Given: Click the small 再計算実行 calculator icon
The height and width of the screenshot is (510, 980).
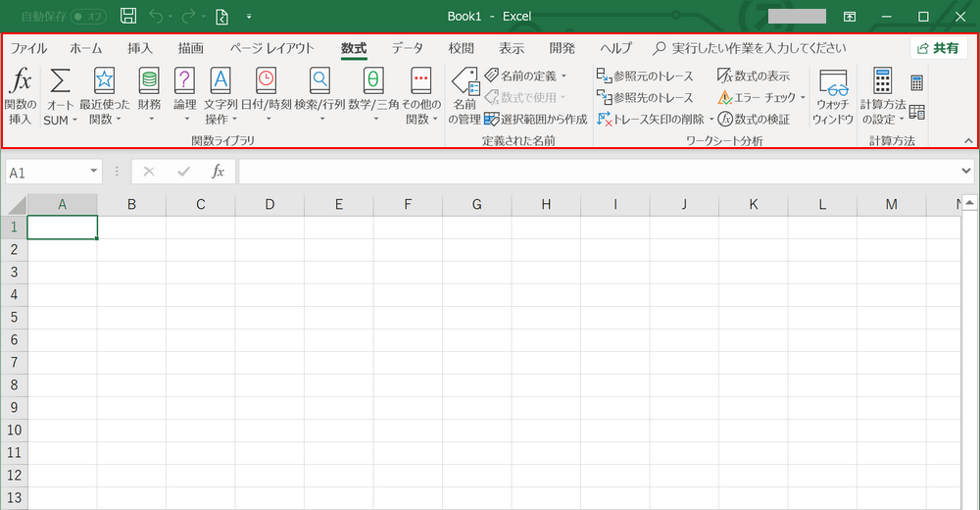Looking at the screenshot, I should pos(917,82).
